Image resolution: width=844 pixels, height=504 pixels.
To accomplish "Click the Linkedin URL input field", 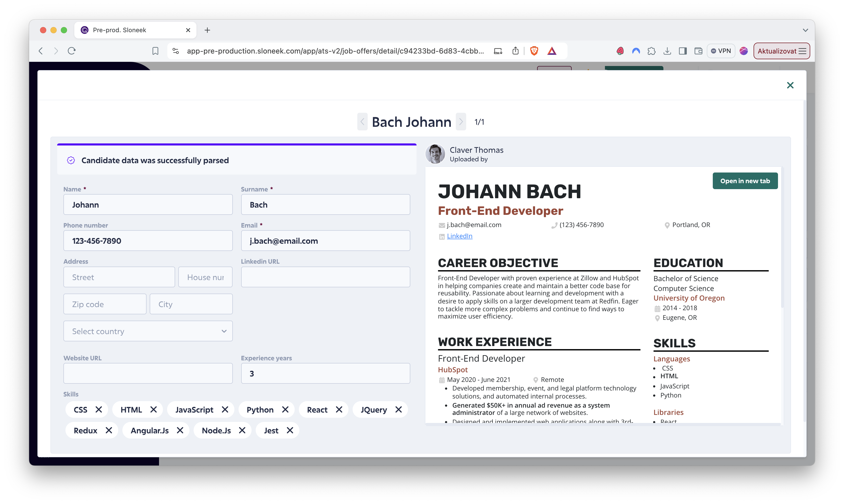I will tap(325, 277).
